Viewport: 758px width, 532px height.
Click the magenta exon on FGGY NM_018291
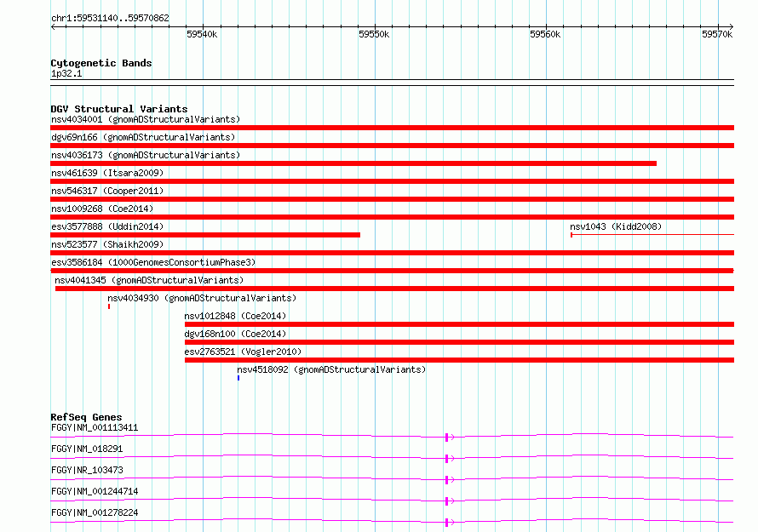pos(447,459)
